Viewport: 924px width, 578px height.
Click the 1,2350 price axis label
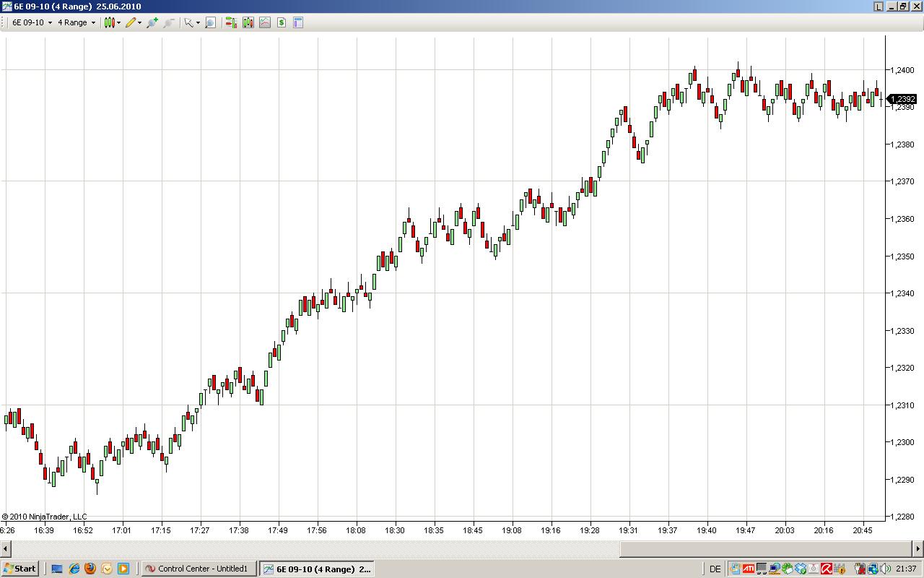(x=902, y=256)
